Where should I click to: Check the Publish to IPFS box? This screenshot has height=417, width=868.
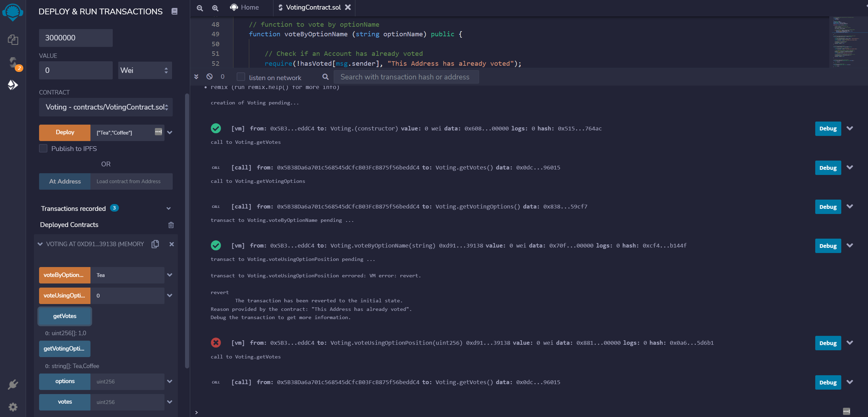[x=43, y=149]
